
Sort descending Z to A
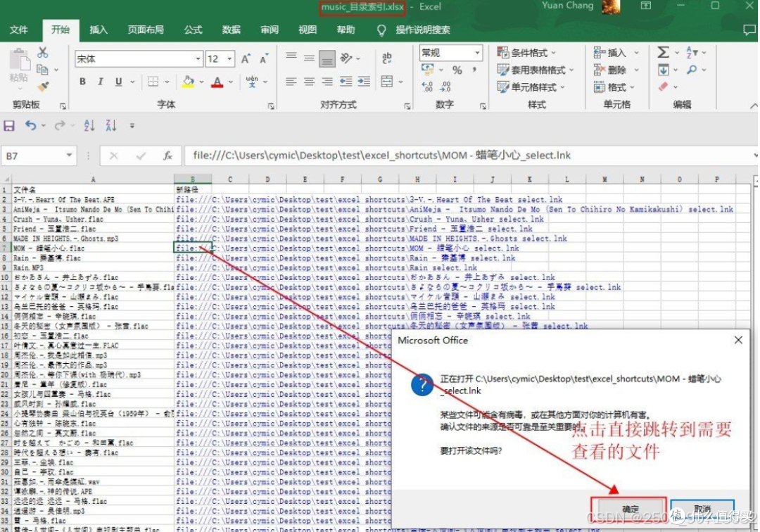click(111, 126)
